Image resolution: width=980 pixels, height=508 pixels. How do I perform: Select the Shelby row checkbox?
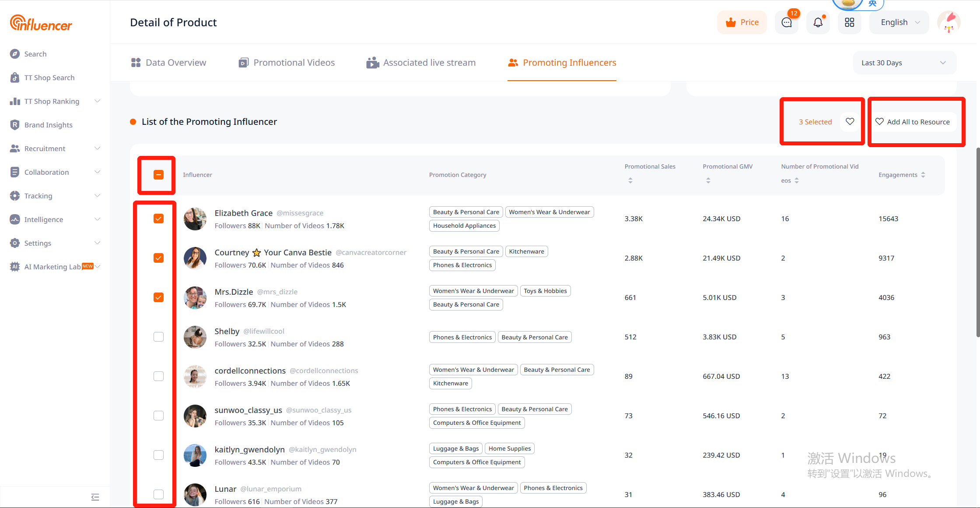point(158,337)
